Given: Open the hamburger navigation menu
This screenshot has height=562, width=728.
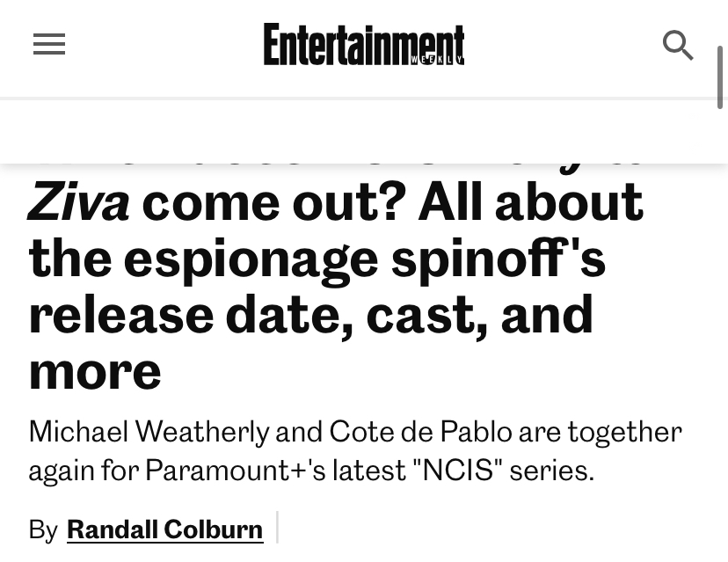Looking at the screenshot, I should click(49, 44).
